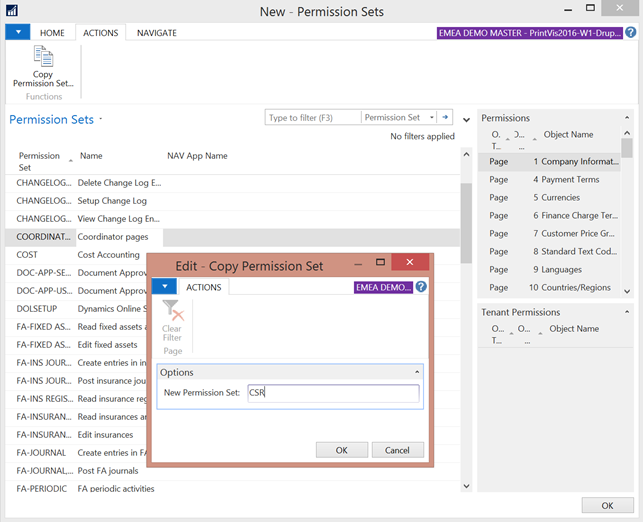Click OK button at bottom of main window

[x=607, y=506]
